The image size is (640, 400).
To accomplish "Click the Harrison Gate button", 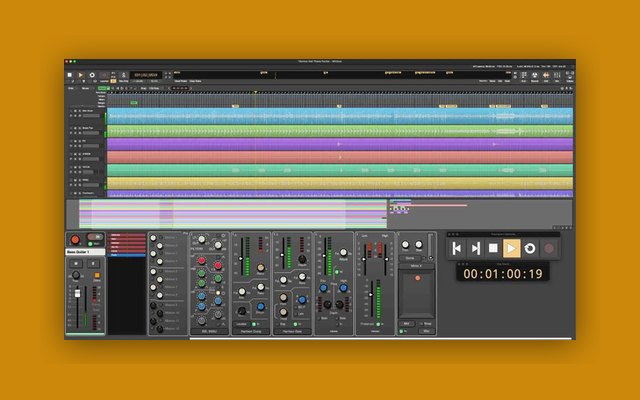I will pos(292,331).
